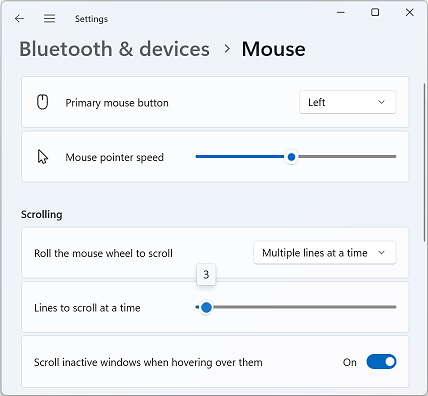Image resolution: width=428 pixels, height=396 pixels.
Task: Click the Lines to scroll at a time slider thumb
Action: [x=206, y=307]
